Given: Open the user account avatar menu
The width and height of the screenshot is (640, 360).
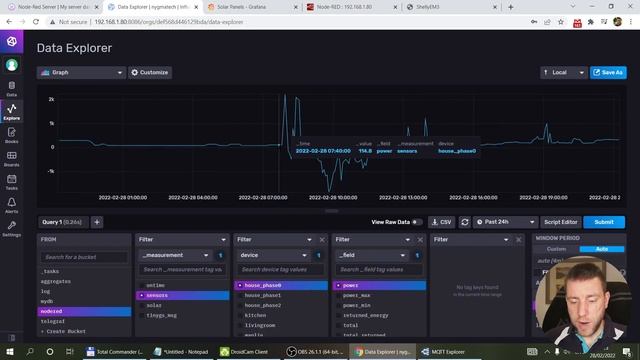Looking at the screenshot, I should click(11, 65).
